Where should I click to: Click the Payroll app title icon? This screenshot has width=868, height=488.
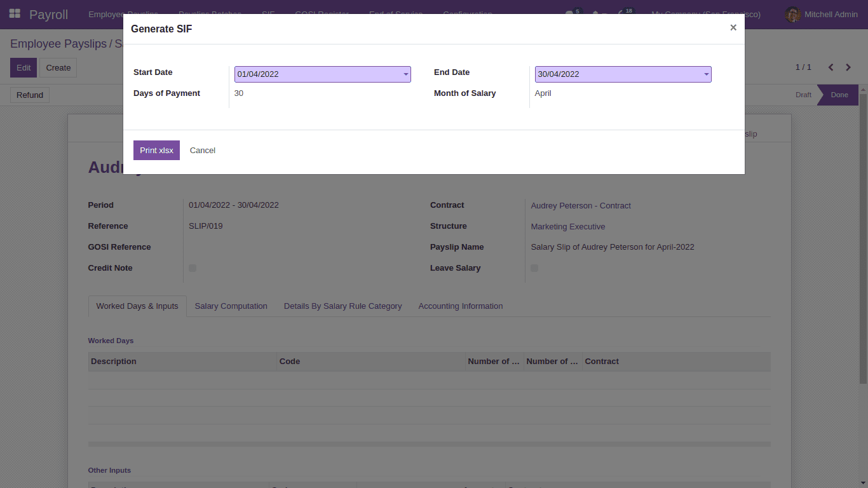pyautogui.click(x=48, y=14)
